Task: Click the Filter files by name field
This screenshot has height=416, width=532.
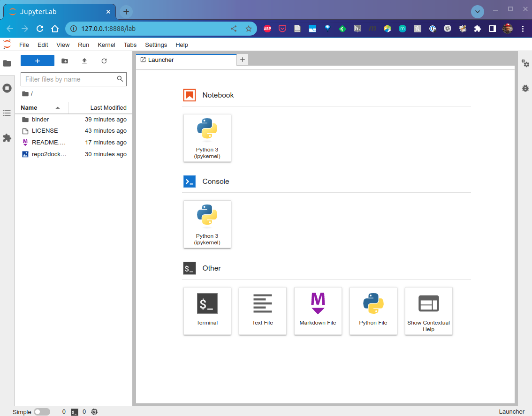Action: [x=73, y=79]
